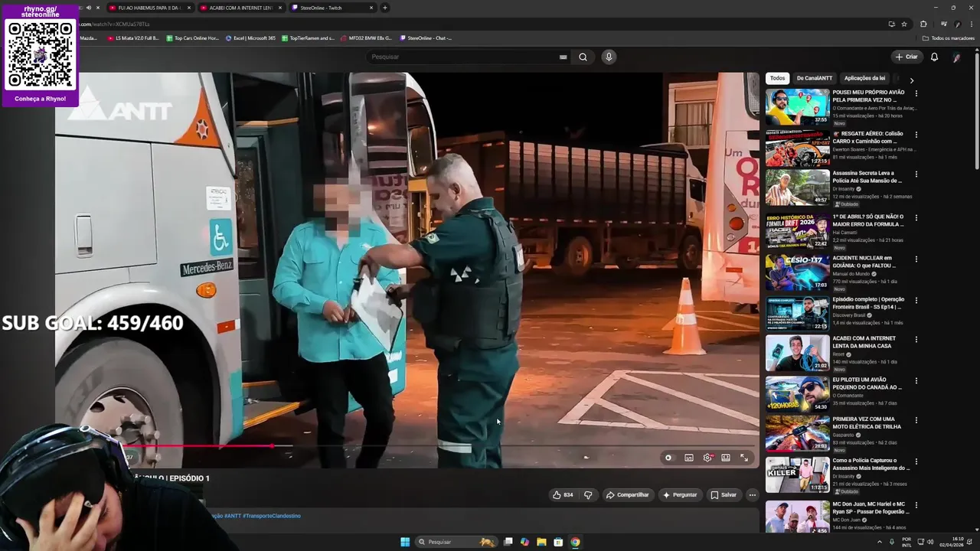
Task: Switch to the 'FUI AO HABEMUS PAPA' tab
Action: point(149,8)
